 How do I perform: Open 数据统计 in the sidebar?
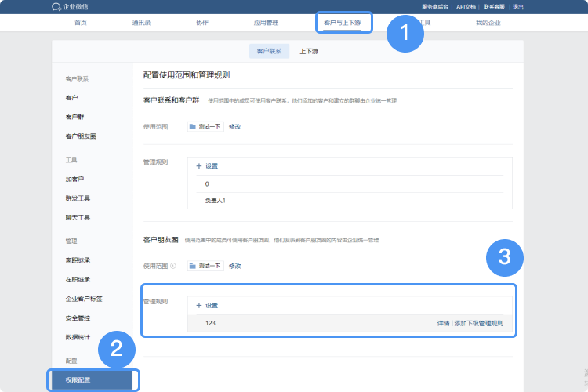(x=78, y=337)
